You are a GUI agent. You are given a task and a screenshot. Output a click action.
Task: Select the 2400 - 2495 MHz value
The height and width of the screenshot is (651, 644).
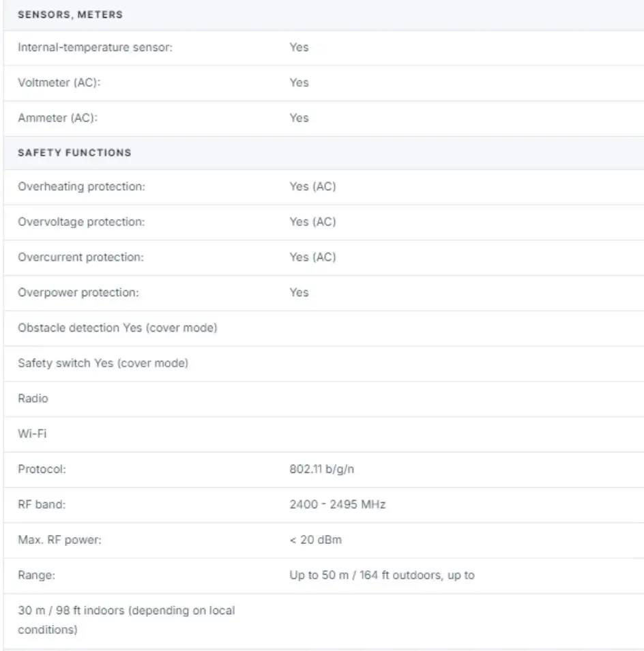tap(337, 505)
